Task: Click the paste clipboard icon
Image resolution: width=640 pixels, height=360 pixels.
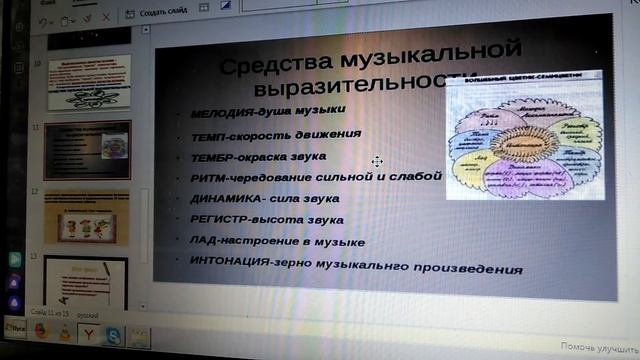Action: tap(64, 21)
